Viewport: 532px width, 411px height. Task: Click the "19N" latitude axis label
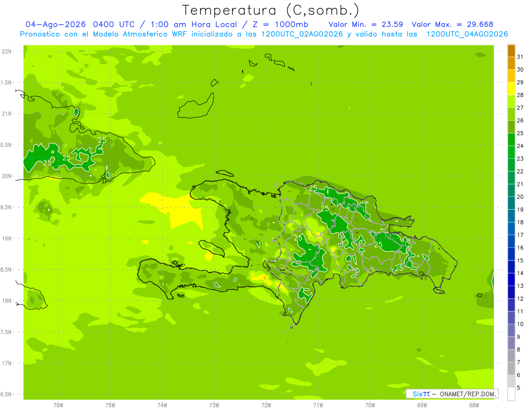click(7, 239)
